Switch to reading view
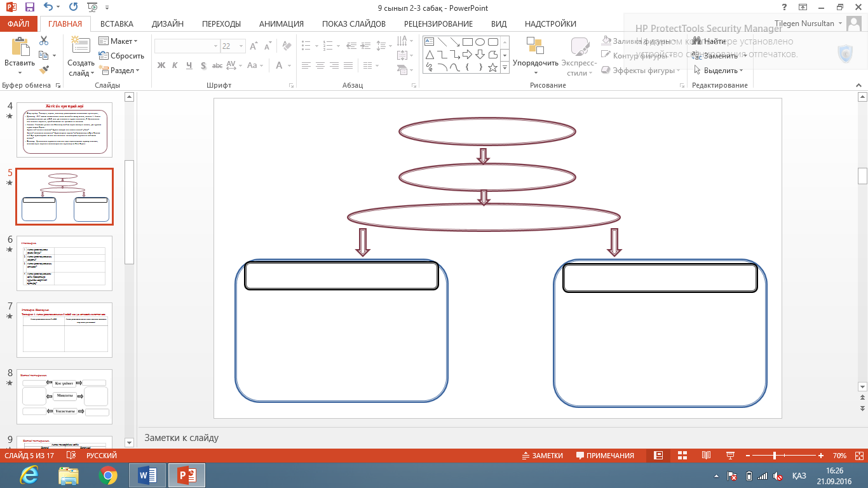Viewport: 868px width, 488px height. pyautogui.click(x=706, y=456)
